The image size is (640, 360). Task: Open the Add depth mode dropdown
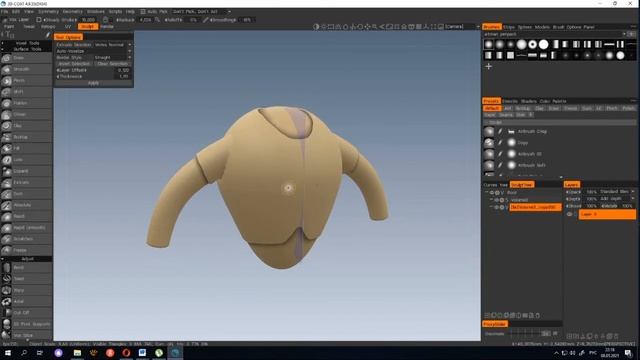pyautogui.click(x=618, y=199)
